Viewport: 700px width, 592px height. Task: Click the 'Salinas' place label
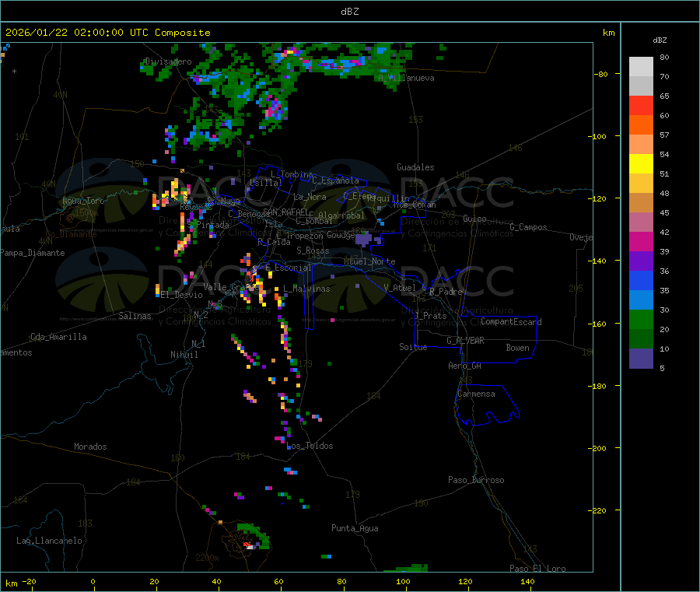(135, 316)
